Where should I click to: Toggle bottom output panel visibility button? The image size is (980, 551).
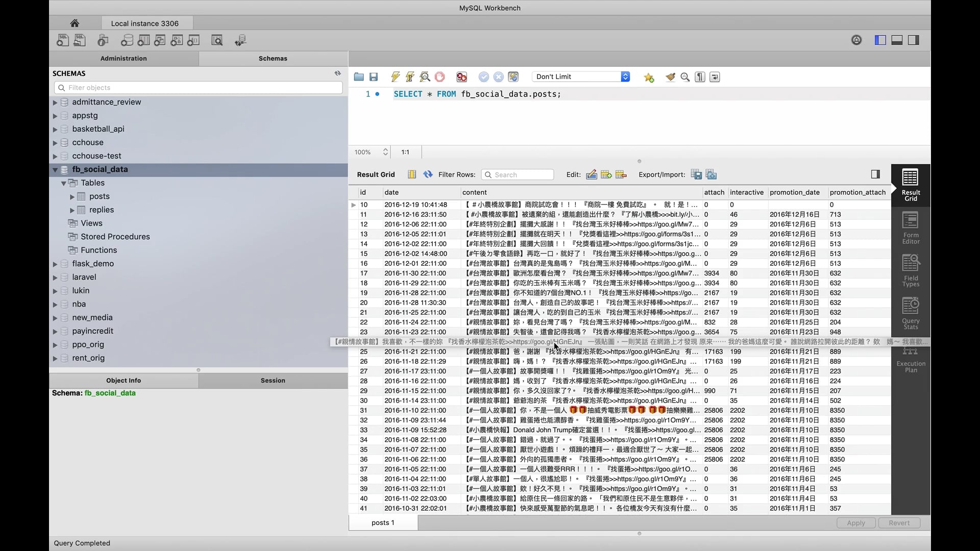897,40
